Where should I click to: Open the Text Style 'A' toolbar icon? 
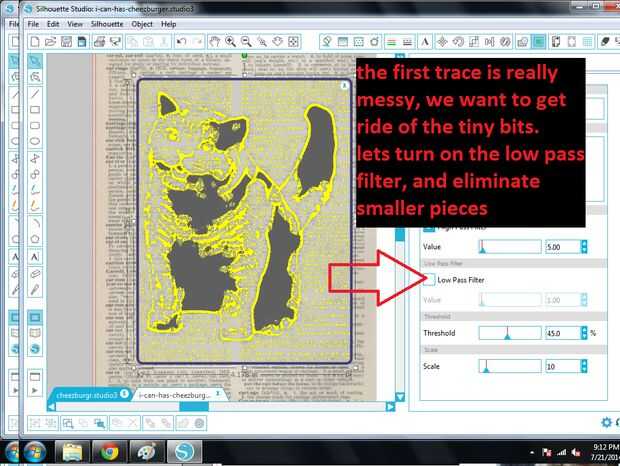pos(425,42)
